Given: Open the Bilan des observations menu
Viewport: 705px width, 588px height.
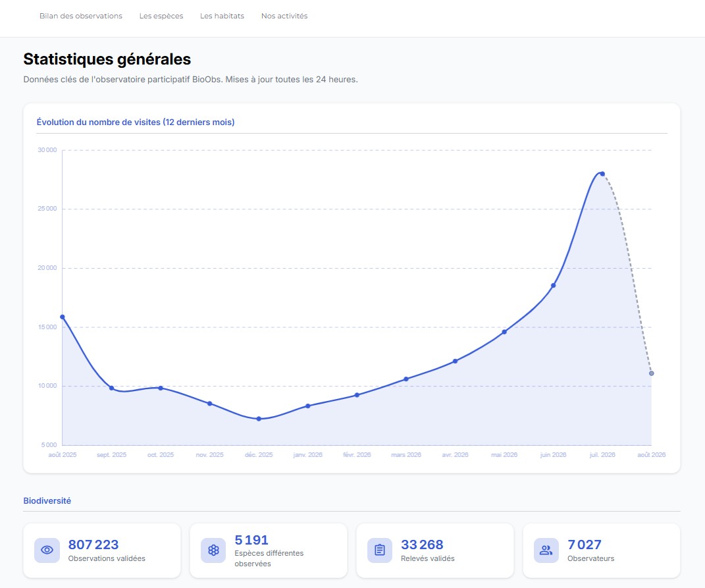Looking at the screenshot, I should 81,16.
